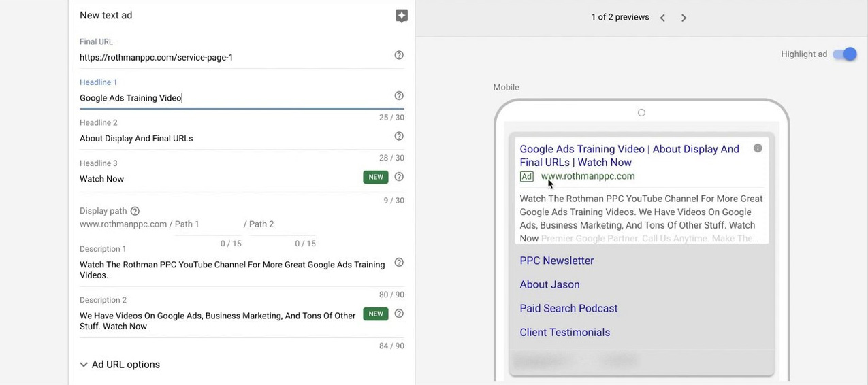Screen dimensions: 868x385
Task: Open help icon beside Display path label
Action: pos(135,211)
